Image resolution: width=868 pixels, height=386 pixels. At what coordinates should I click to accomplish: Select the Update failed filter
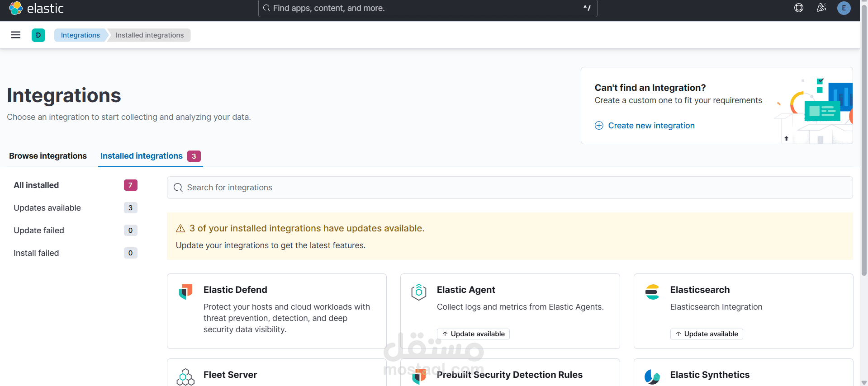(x=76, y=231)
